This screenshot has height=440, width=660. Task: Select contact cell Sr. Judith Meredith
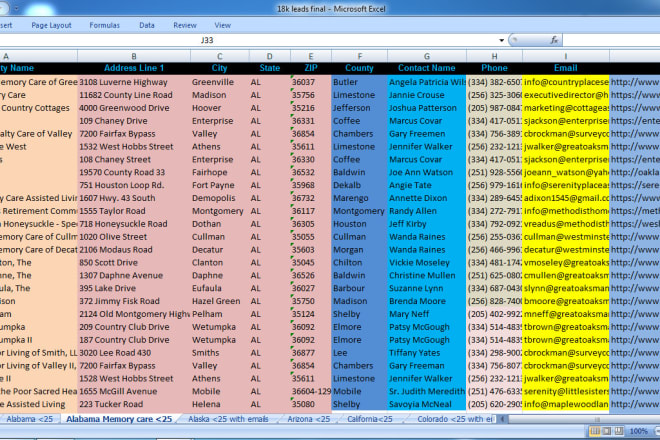pyautogui.click(x=426, y=391)
